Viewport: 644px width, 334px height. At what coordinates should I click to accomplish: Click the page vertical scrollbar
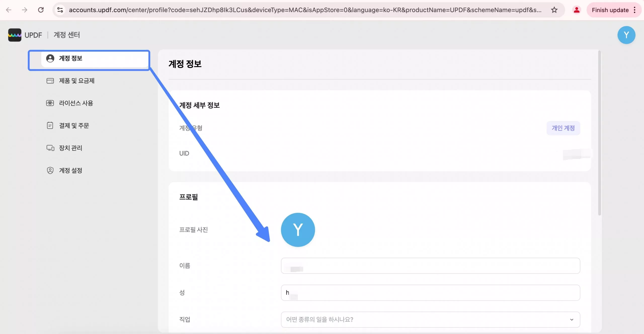pyautogui.click(x=599, y=133)
